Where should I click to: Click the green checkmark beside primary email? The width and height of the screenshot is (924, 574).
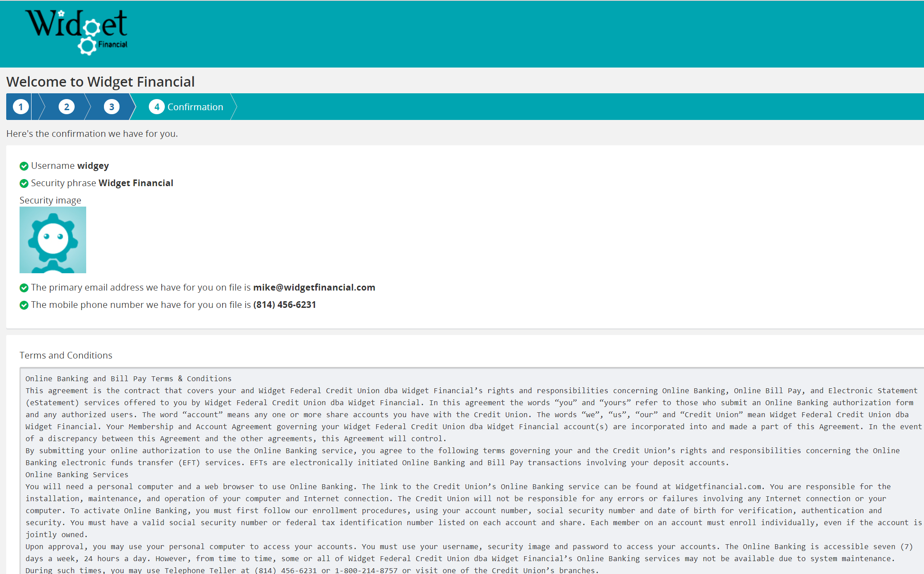[24, 288]
